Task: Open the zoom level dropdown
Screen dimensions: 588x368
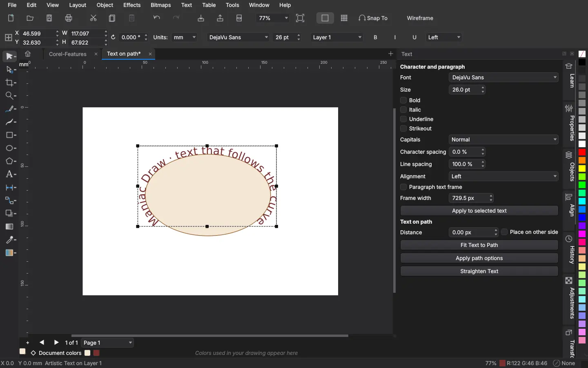Action: 273,18
